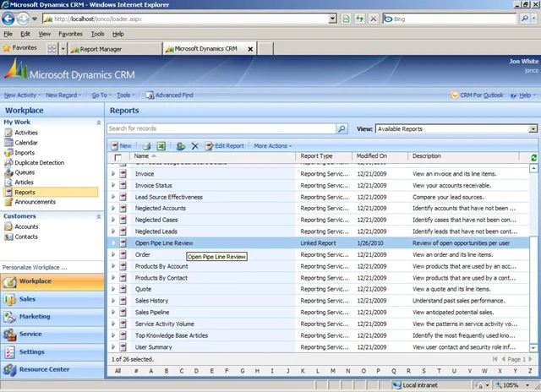The width and height of the screenshot is (541, 392).
Task: Click the Edit Report button
Action: coord(225,146)
